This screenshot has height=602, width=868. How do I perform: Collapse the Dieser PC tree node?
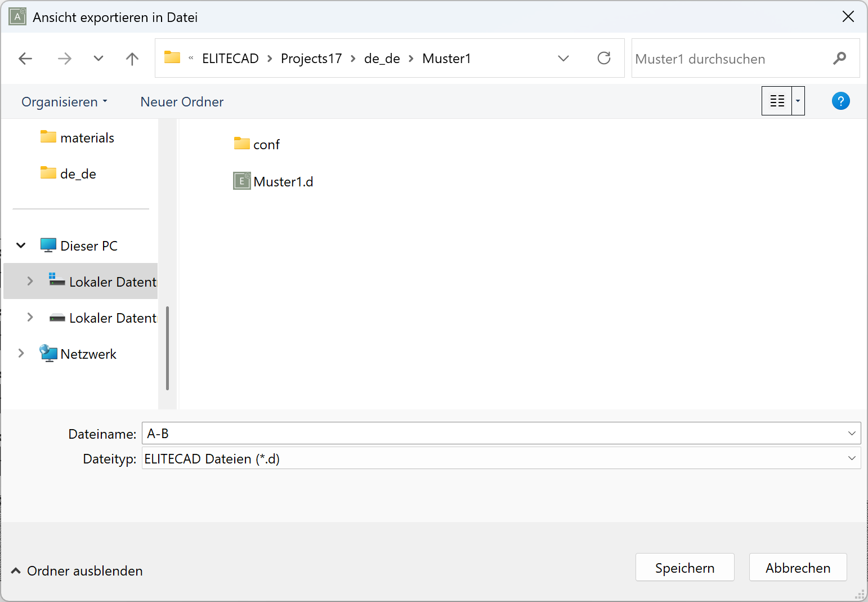click(20, 245)
